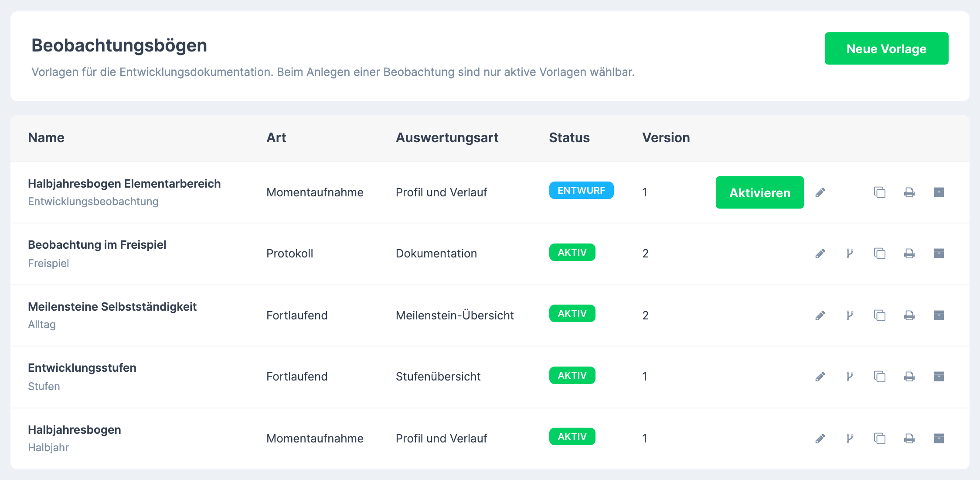This screenshot has height=480, width=980.
Task: Click the Name column header
Action: point(46,138)
